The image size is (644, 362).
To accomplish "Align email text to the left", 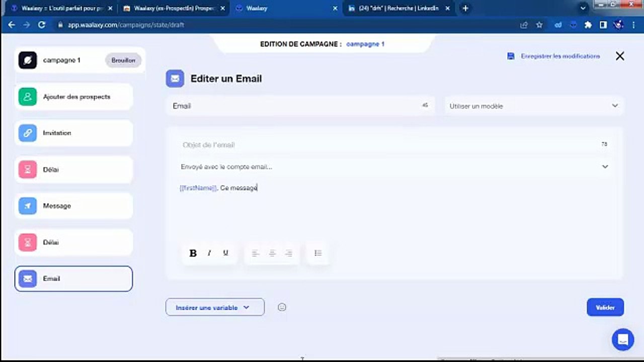I will pyautogui.click(x=256, y=253).
